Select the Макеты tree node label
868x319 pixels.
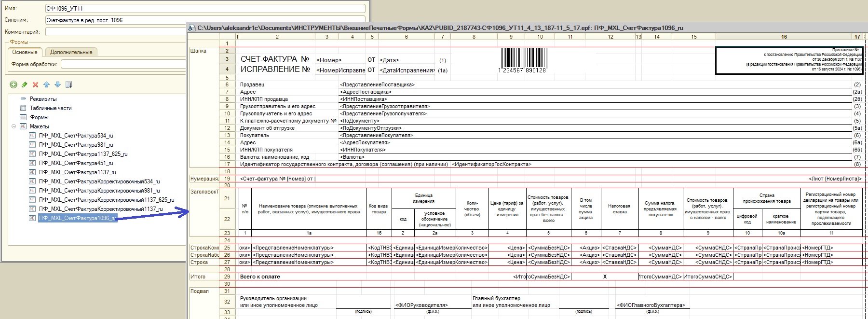pyautogui.click(x=40, y=126)
